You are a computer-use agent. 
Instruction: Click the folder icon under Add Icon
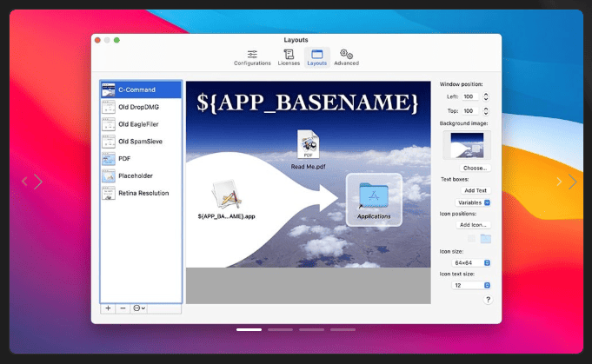486,238
